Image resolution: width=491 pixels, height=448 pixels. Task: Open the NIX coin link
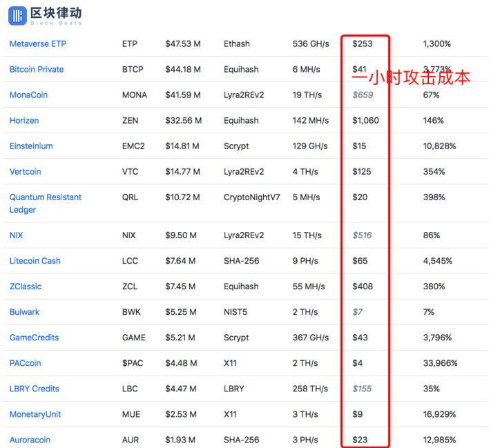tap(17, 235)
